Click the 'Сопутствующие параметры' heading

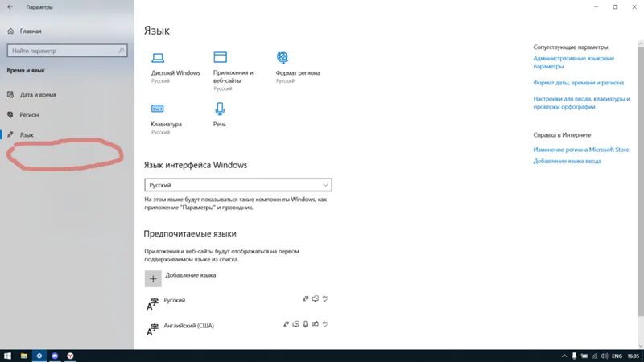tap(571, 47)
